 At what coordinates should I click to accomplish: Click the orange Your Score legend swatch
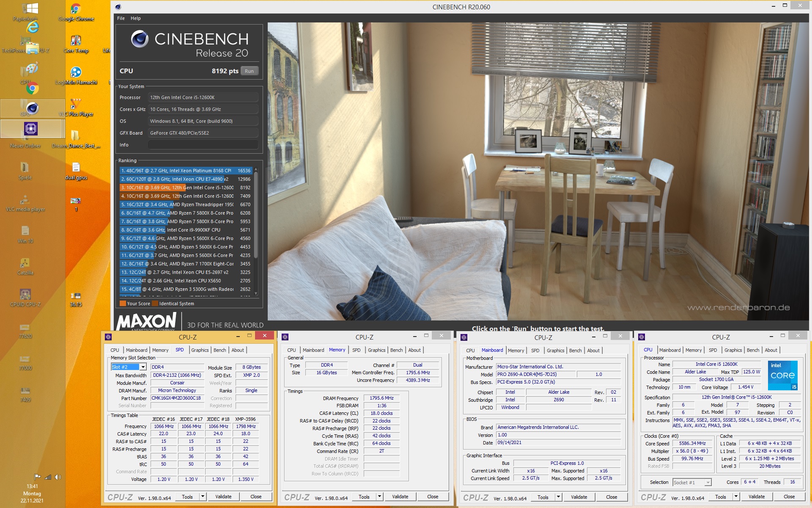tap(123, 303)
